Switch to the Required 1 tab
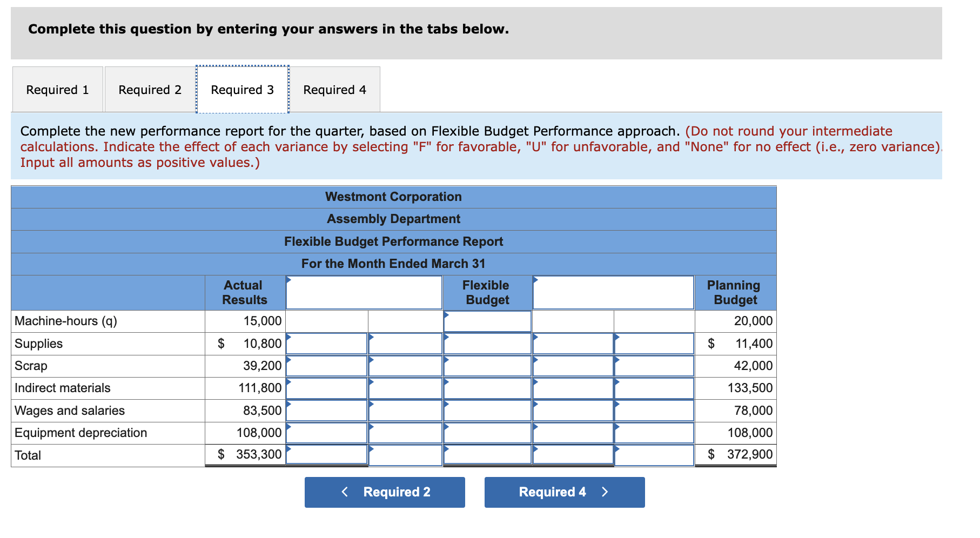The height and width of the screenshot is (538, 980). (x=58, y=90)
